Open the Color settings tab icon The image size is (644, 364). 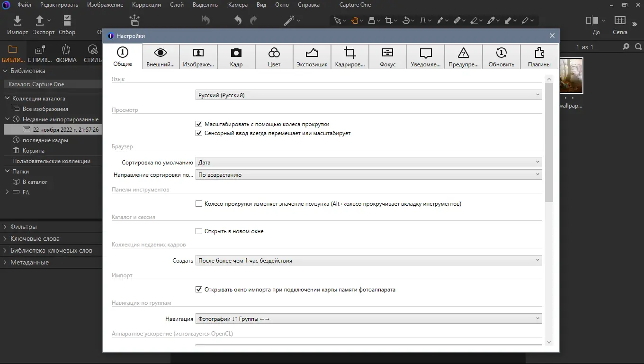[274, 53]
